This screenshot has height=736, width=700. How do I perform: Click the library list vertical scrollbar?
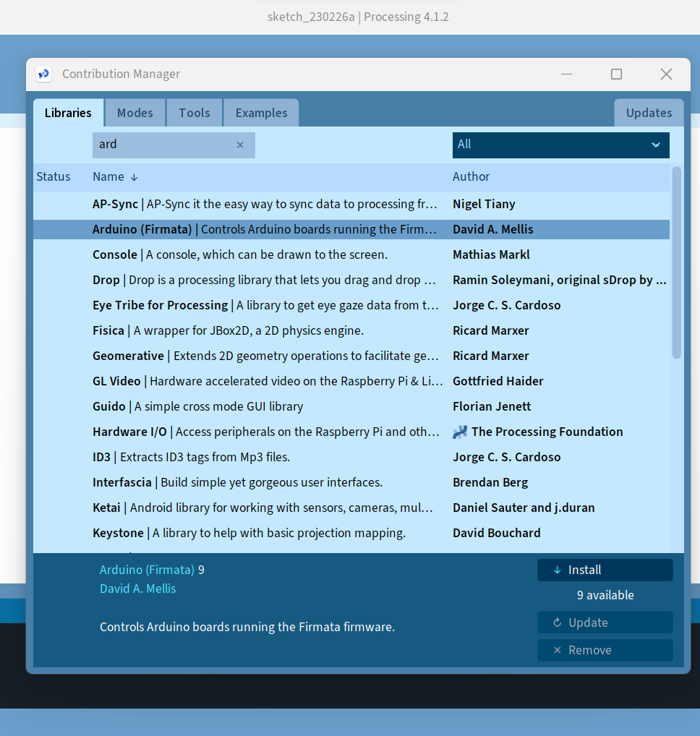coord(677,263)
